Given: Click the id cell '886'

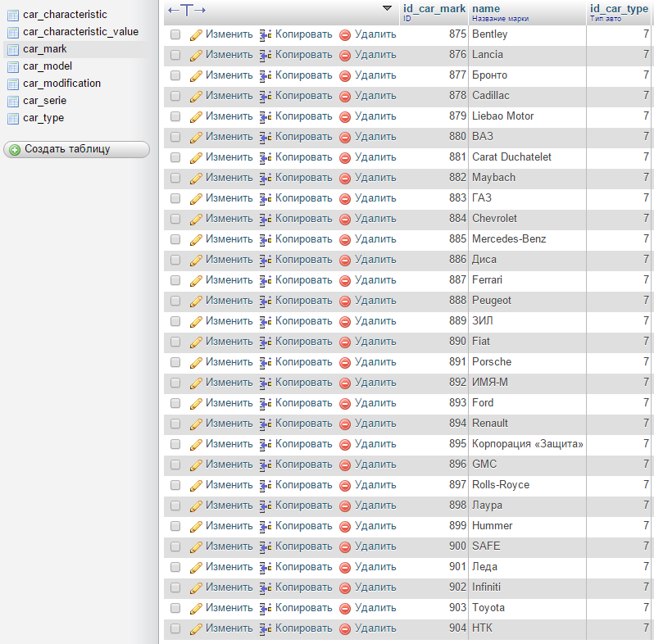Looking at the screenshot, I should pyautogui.click(x=457, y=260).
